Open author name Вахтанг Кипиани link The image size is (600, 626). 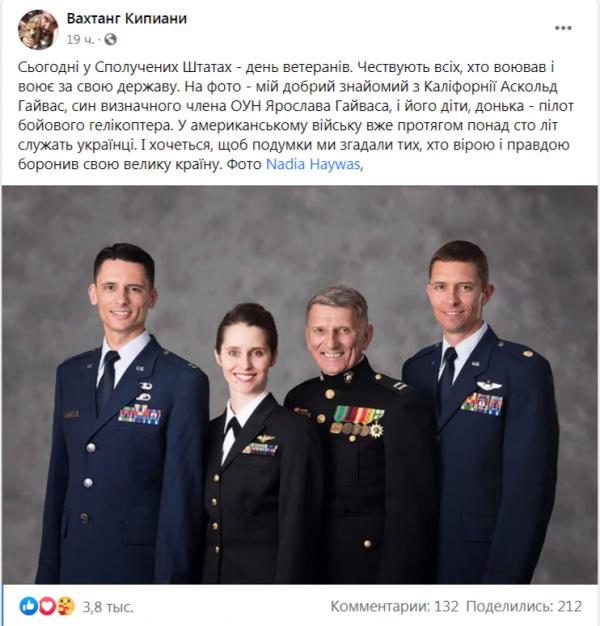coord(127,18)
